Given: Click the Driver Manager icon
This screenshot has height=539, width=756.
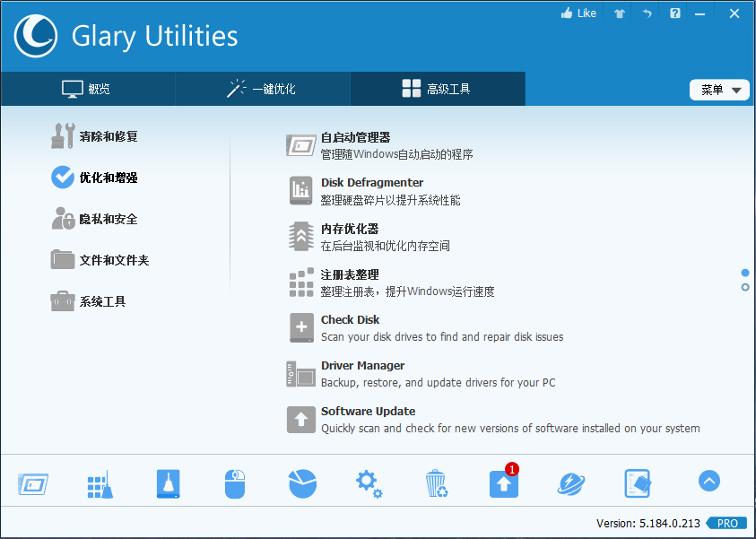Looking at the screenshot, I should click(x=300, y=374).
